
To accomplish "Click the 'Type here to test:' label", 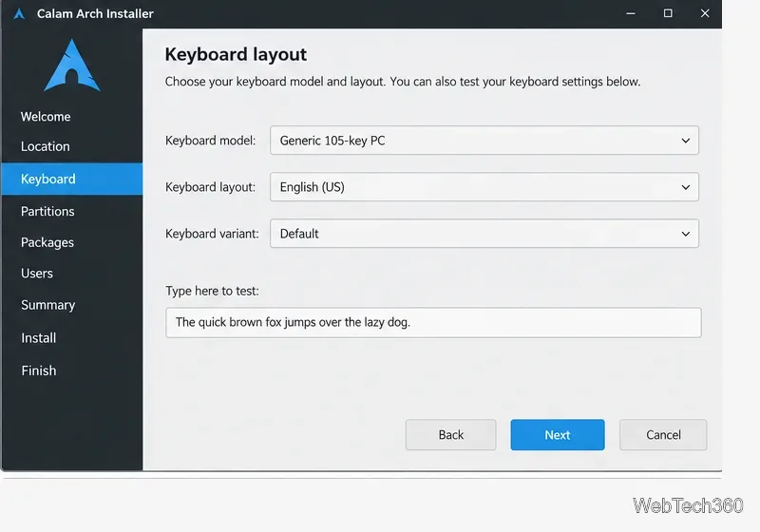I will coord(212,291).
